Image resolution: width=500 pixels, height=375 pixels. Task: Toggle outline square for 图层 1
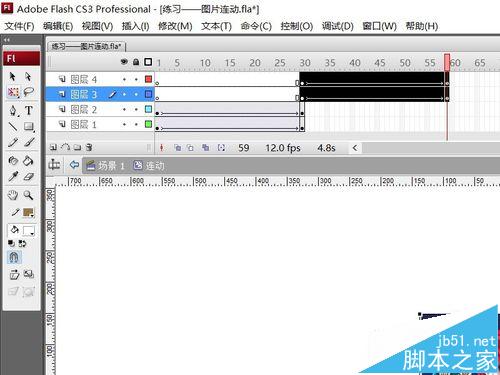pyautogui.click(x=148, y=124)
